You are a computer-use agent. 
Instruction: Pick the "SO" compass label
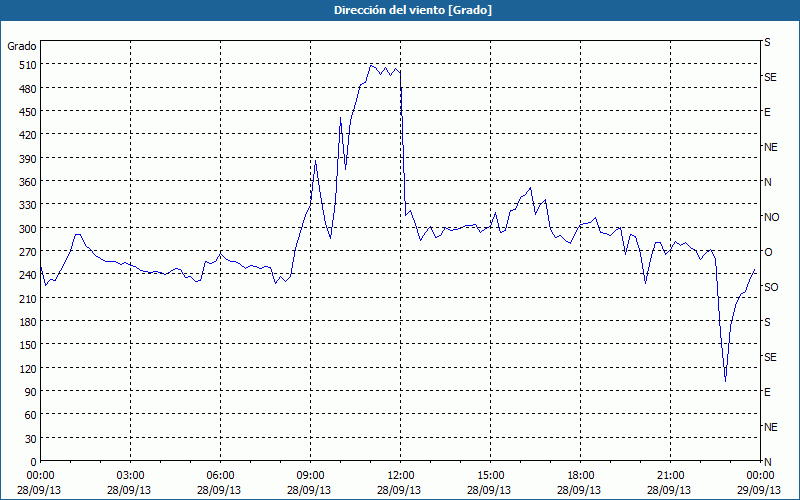[x=771, y=287]
